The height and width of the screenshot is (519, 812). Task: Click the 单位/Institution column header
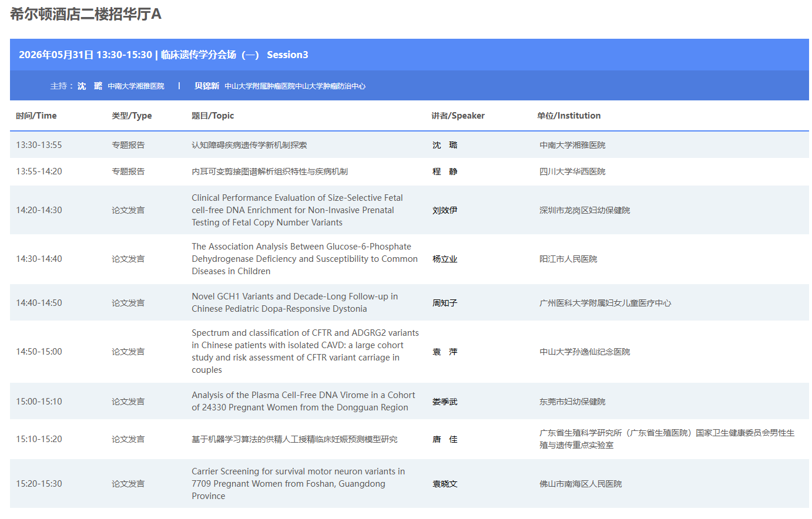coord(569,116)
